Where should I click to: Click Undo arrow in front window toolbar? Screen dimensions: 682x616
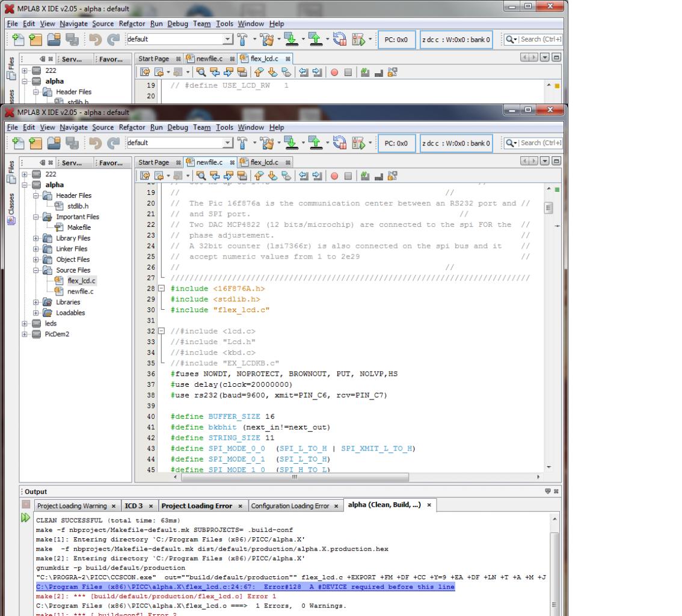(95, 143)
